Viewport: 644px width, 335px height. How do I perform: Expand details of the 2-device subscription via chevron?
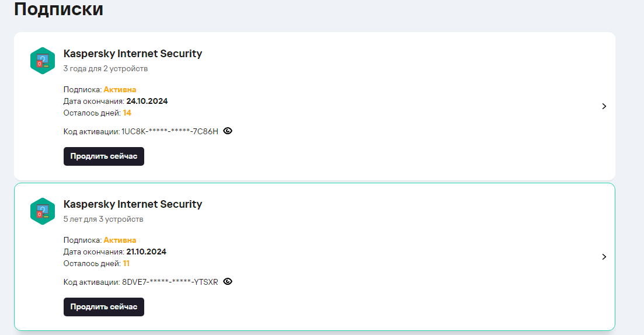(x=604, y=106)
